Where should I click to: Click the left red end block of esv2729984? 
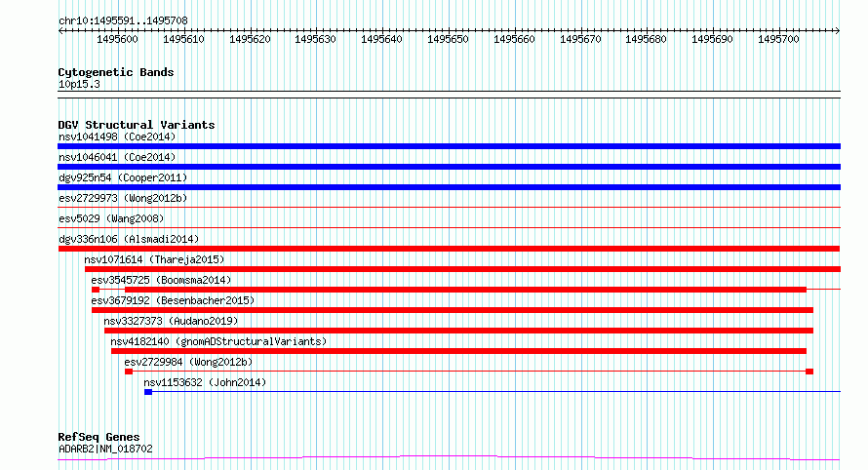tap(129, 372)
